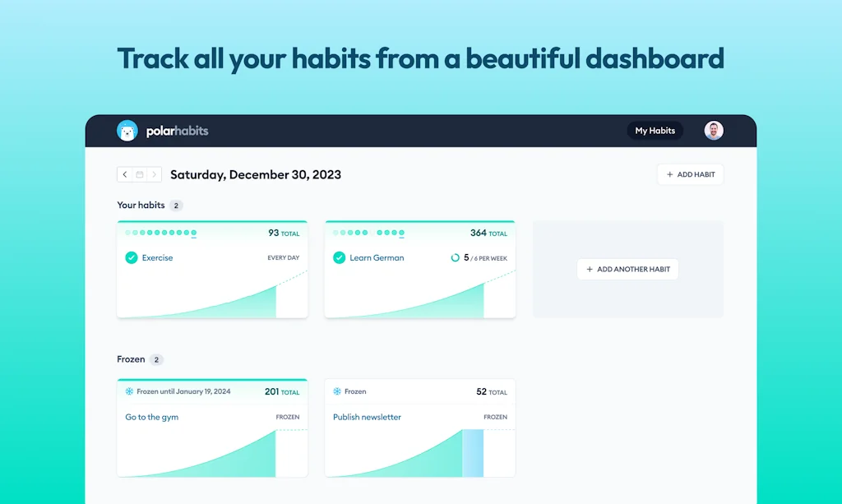Open the My Habits tab

(x=655, y=130)
